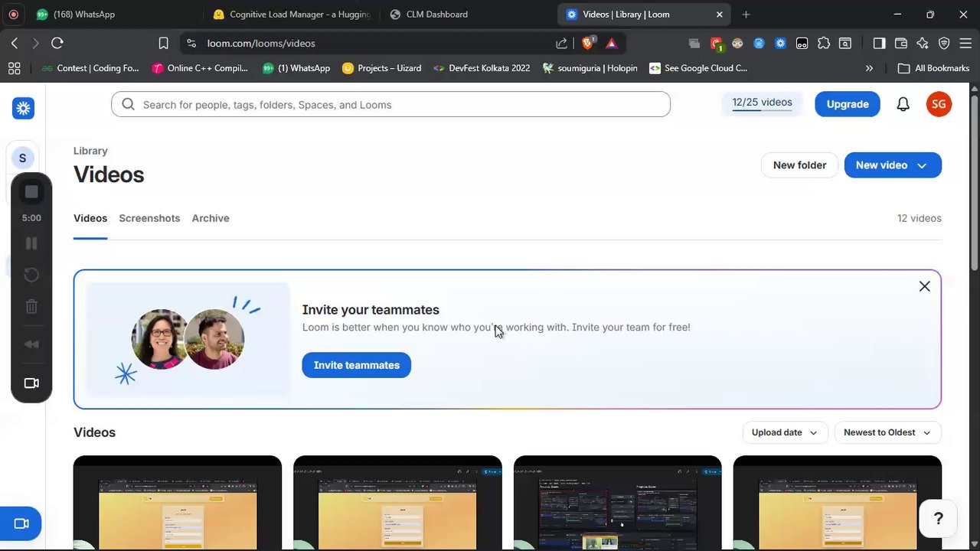Open the Brave Shields lion icon
Screen dimensions: 980x551
click(x=588, y=44)
